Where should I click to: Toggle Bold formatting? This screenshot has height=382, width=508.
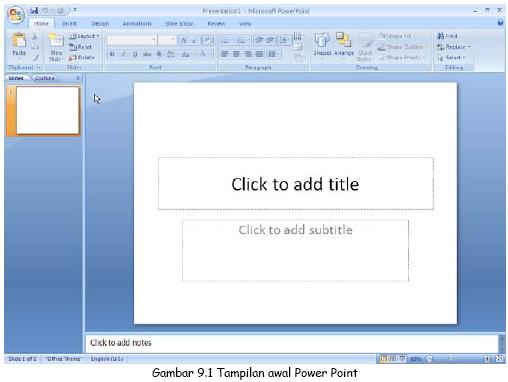click(112, 54)
